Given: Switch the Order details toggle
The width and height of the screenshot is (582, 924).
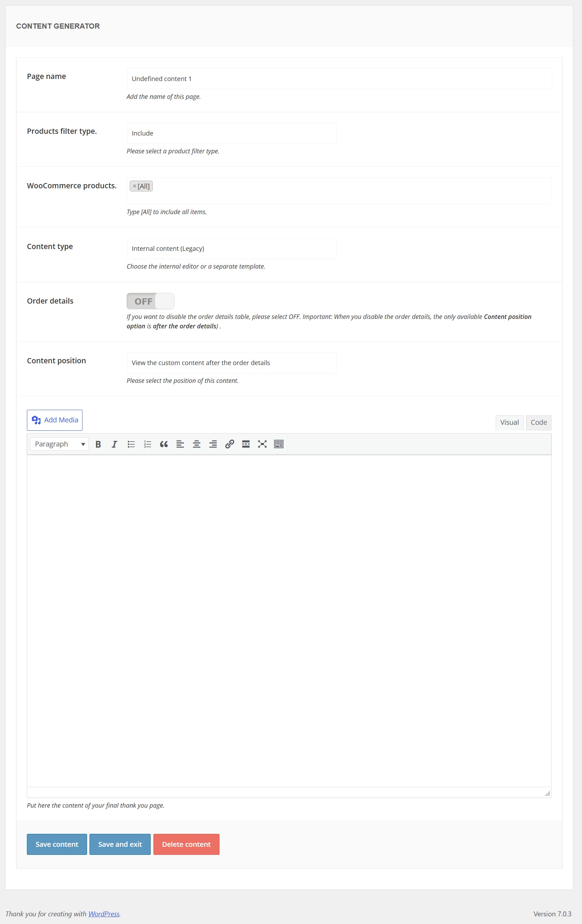Looking at the screenshot, I should click(x=151, y=301).
